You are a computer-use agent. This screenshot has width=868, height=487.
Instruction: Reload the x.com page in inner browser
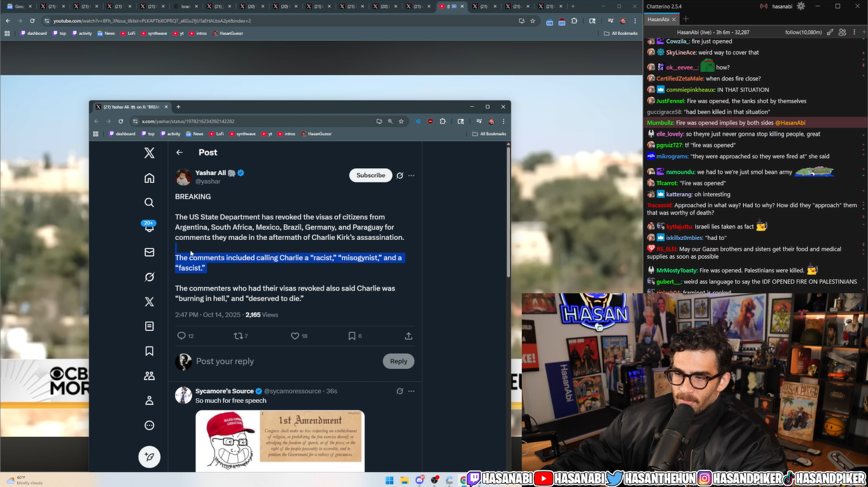[120, 121]
